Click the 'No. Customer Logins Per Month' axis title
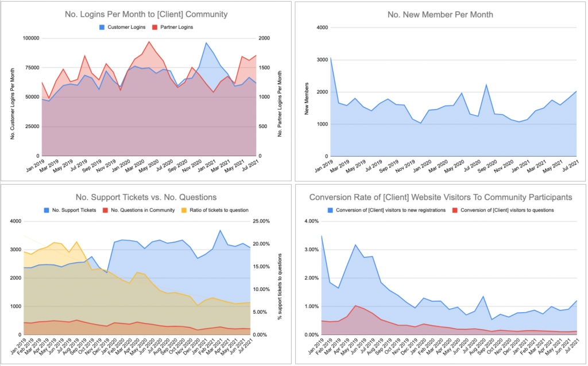The image size is (588, 366). click(x=13, y=104)
